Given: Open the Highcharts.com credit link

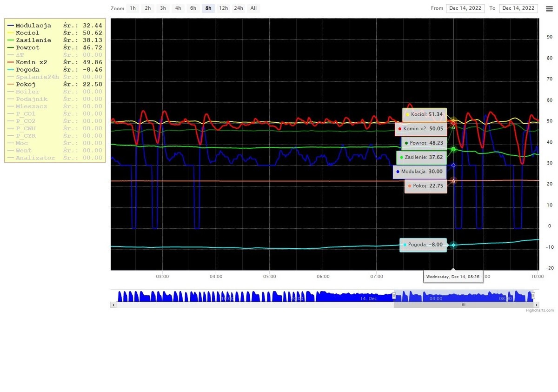Looking at the screenshot, I should (539, 310).
